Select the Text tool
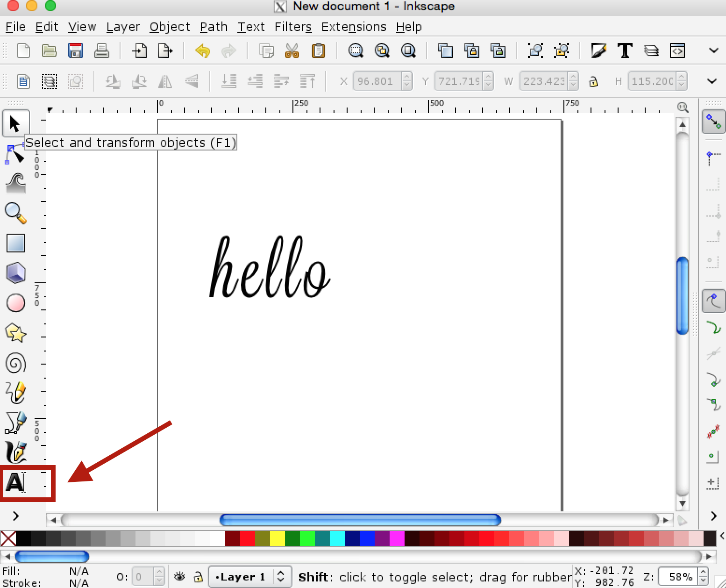726x588 pixels. pyautogui.click(x=15, y=482)
